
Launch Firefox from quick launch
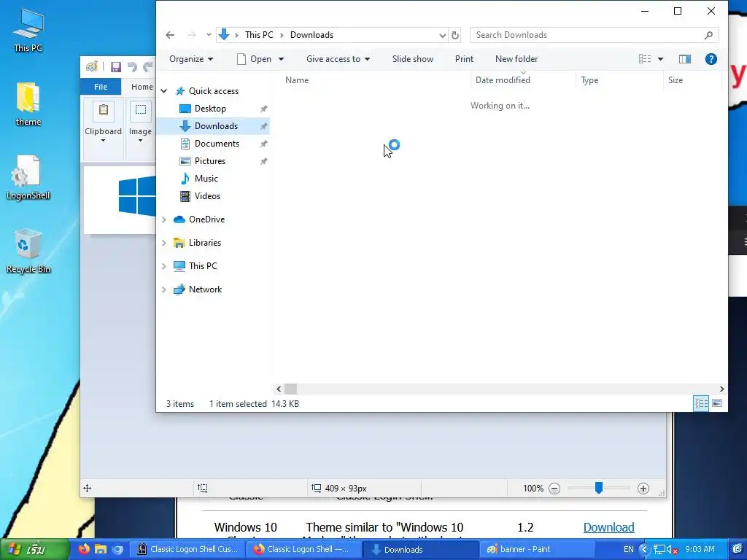(x=84, y=550)
